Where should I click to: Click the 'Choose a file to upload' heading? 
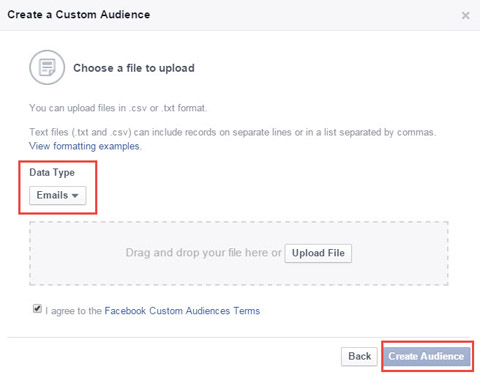click(134, 68)
